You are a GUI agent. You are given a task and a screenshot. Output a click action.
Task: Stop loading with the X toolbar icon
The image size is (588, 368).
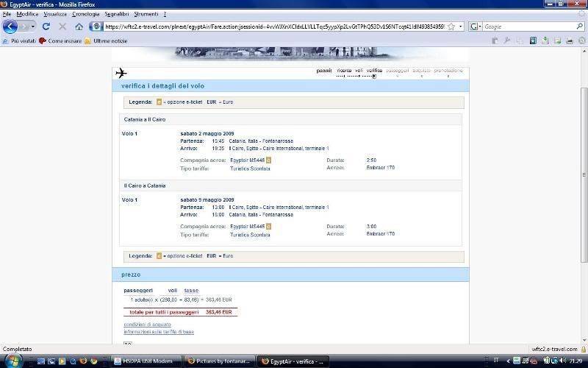coord(62,26)
